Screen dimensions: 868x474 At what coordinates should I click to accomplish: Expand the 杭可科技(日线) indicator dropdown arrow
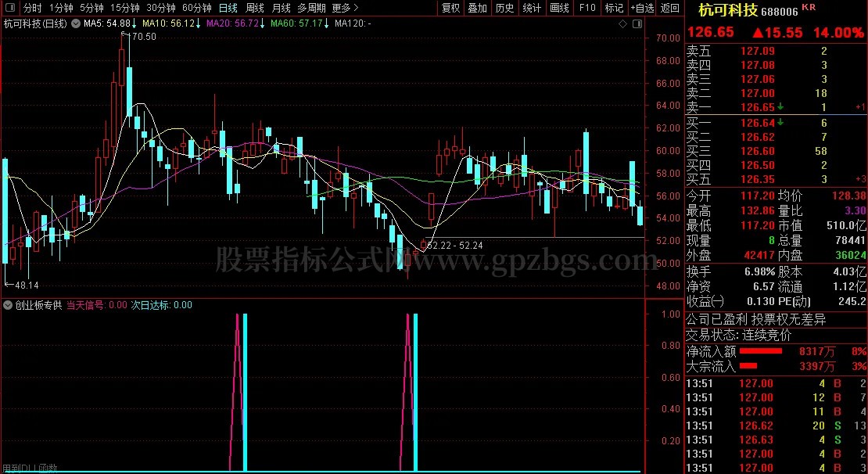click(74, 23)
